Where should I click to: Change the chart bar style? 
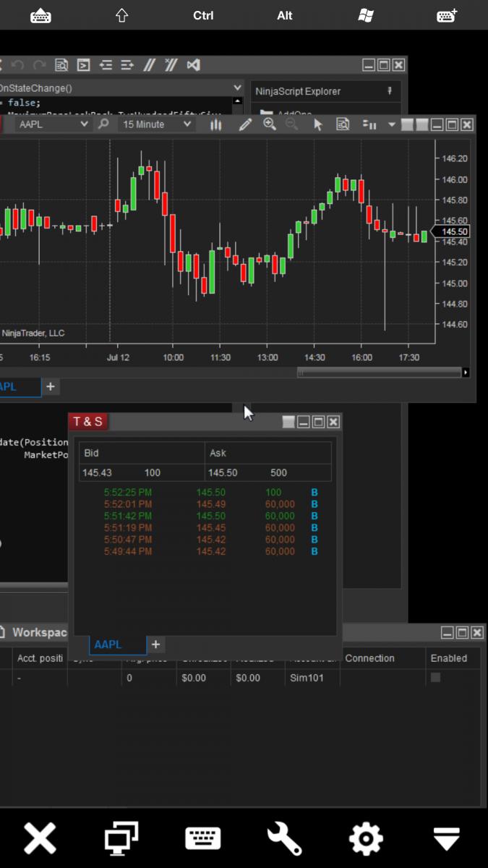[x=215, y=124]
